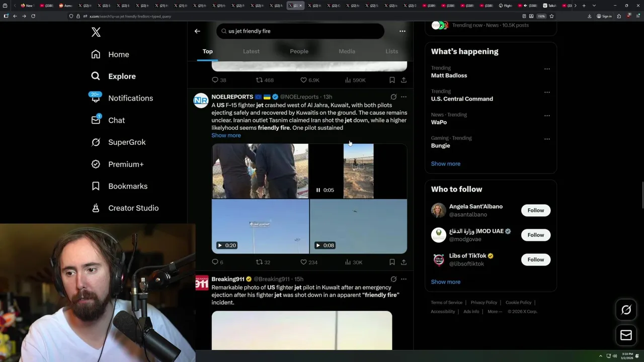
Task: Follow MOD UAE account
Action: pyautogui.click(x=535, y=235)
